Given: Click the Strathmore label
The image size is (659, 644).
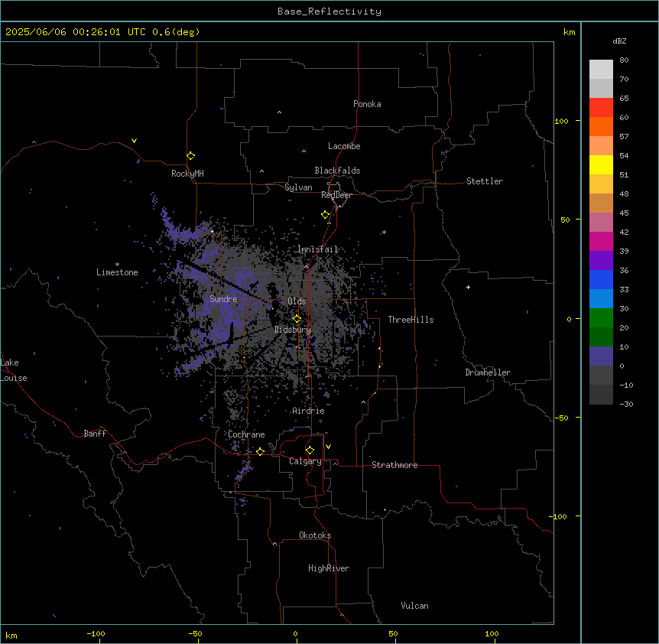Looking at the screenshot, I should (x=394, y=465).
